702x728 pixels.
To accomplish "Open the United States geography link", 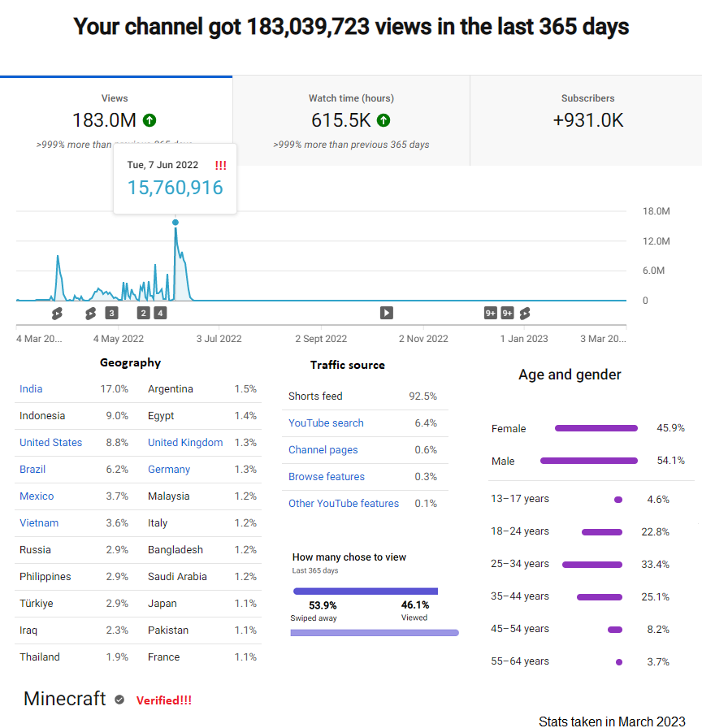I will (x=50, y=443).
